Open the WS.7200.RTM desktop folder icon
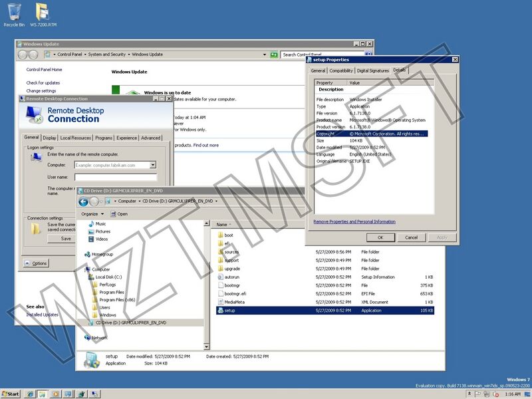 click(43, 15)
